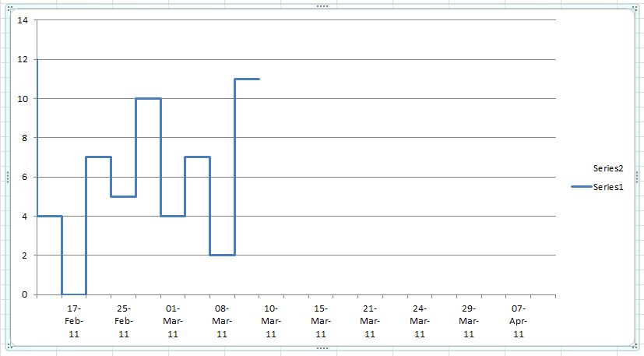Click the value 0 on the vertical axis
Viewport: 644px width, 356px height.
pos(25,294)
